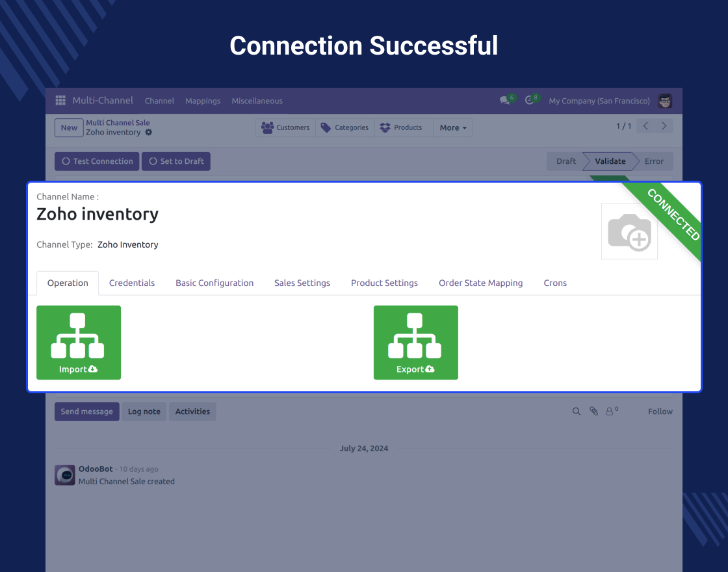Switch to the Order State Mapping tab
The width and height of the screenshot is (728, 572).
pyautogui.click(x=480, y=283)
